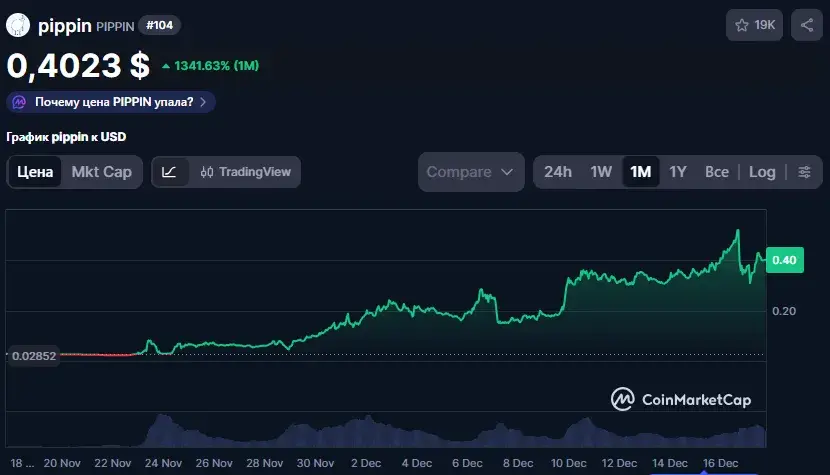Set chart range to 24h

pos(558,172)
